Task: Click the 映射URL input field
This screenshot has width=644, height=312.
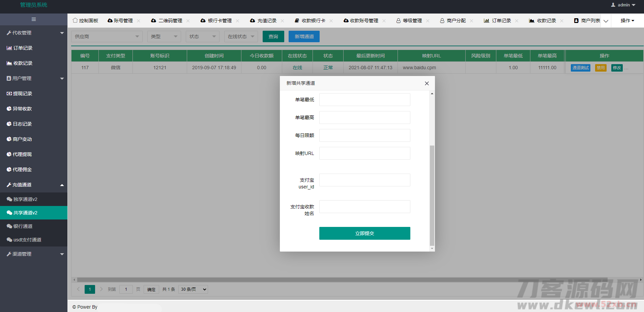Action: pyautogui.click(x=364, y=153)
